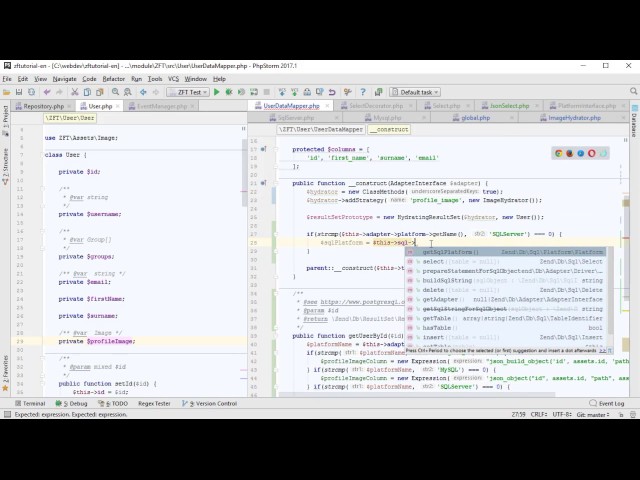Click the Synchronize toolbar icon
The width and height of the screenshot is (640, 480).
(31, 92)
